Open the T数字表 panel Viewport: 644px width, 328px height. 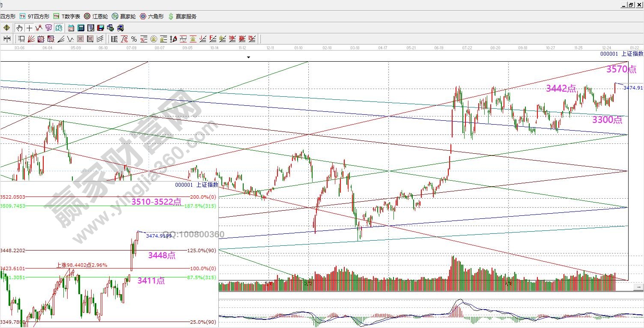click(66, 16)
